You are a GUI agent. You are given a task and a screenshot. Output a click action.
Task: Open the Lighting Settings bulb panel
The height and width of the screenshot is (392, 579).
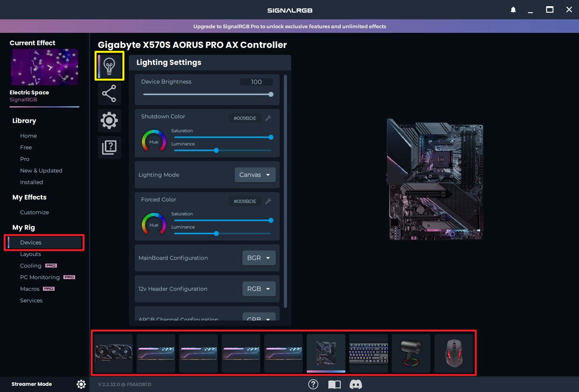point(109,66)
